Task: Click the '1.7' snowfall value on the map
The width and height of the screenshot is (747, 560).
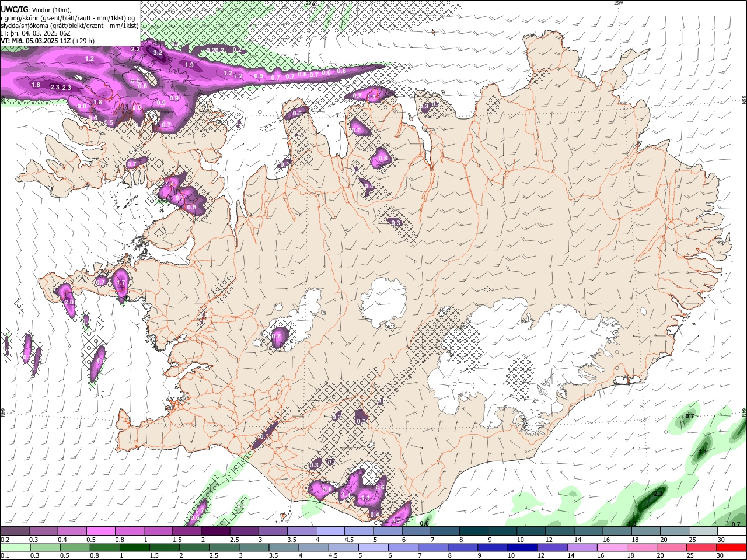Action: click(x=121, y=283)
